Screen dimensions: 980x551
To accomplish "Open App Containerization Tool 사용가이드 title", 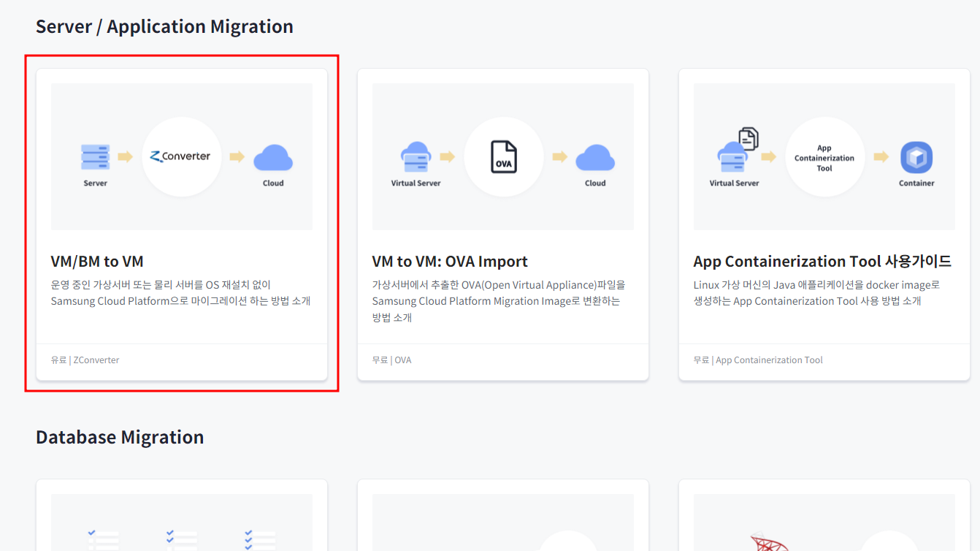I will [x=822, y=261].
